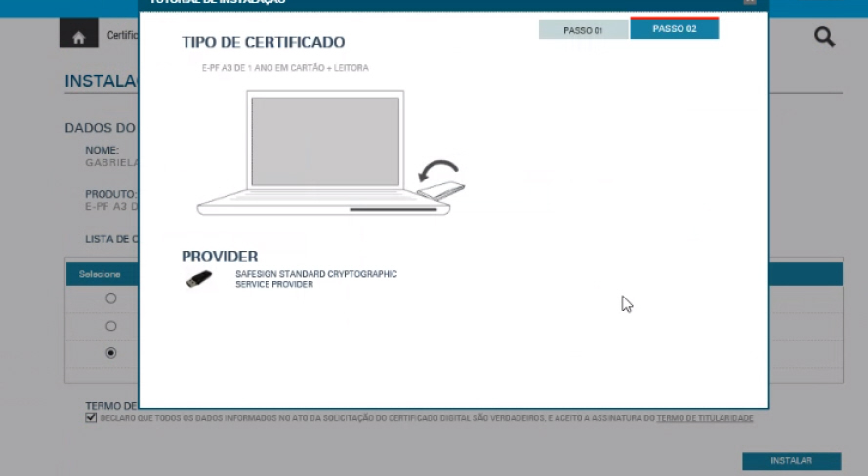
Task: Close the installation tutorial dialog
Action: tap(749, 2)
